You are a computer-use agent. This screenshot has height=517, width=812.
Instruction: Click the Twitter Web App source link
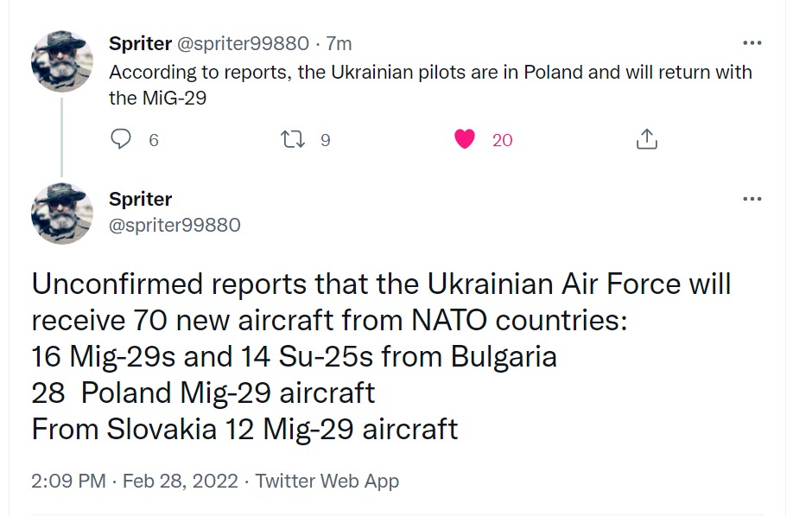327,481
